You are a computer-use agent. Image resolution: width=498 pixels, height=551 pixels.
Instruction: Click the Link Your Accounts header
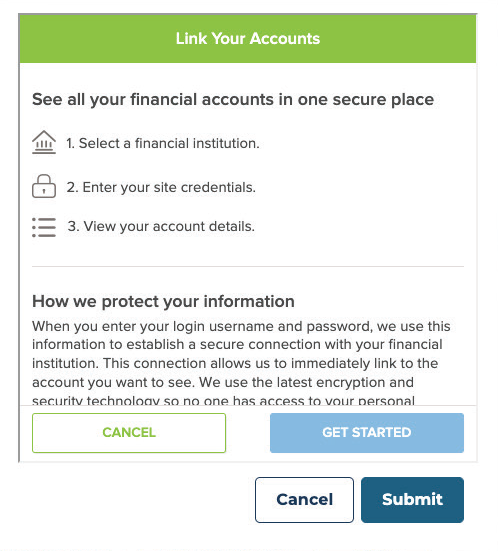click(x=248, y=38)
